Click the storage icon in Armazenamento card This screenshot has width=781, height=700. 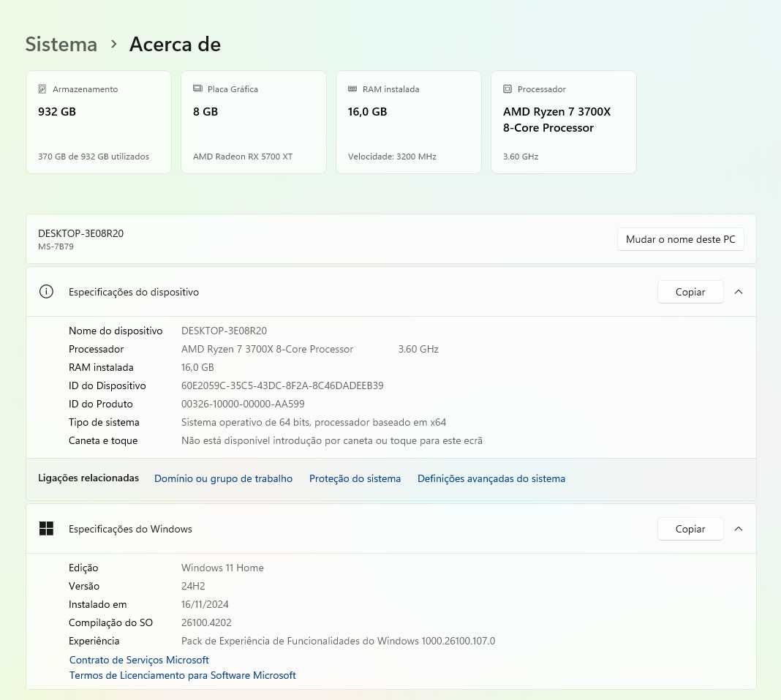click(x=42, y=89)
